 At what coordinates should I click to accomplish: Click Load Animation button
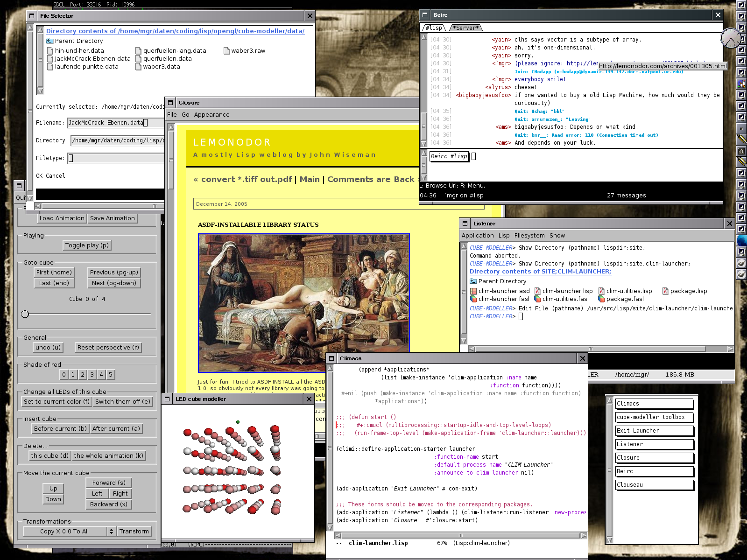click(62, 218)
